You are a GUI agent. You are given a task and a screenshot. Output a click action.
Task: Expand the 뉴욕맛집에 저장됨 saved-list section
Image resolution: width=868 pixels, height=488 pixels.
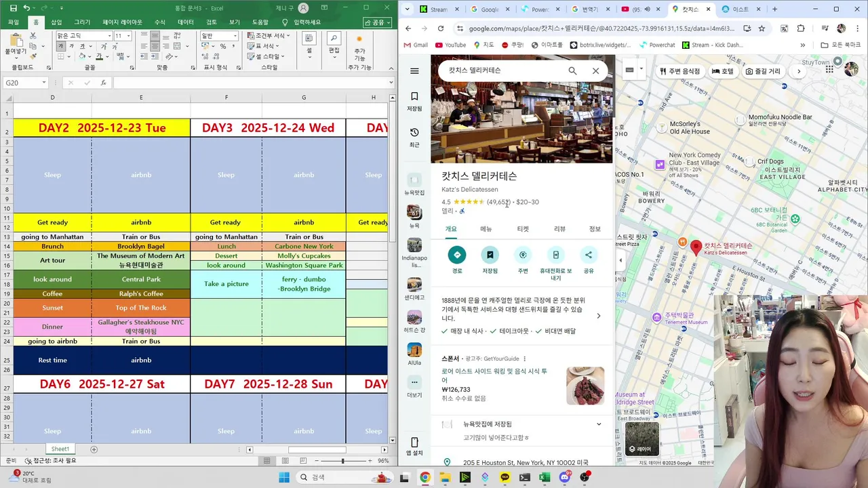pos(521,424)
